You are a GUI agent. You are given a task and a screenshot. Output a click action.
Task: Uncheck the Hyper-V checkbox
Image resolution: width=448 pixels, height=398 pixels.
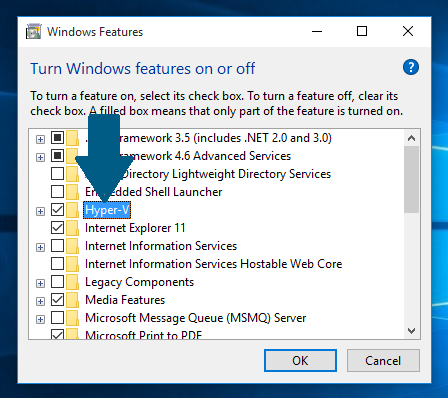pos(57,210)
